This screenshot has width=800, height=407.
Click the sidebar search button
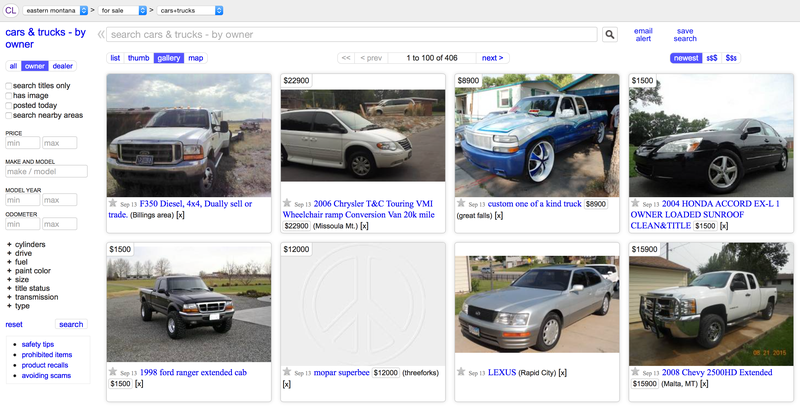click(x=71, y=324)
